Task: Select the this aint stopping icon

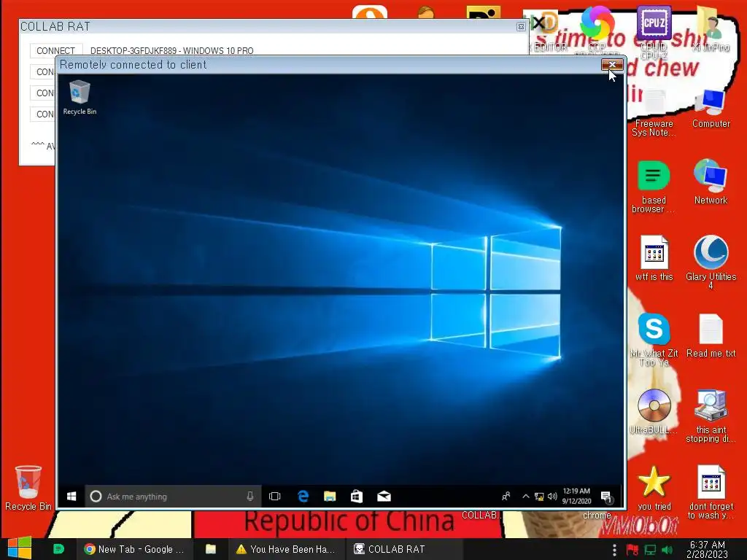Action: click(711, 416)
